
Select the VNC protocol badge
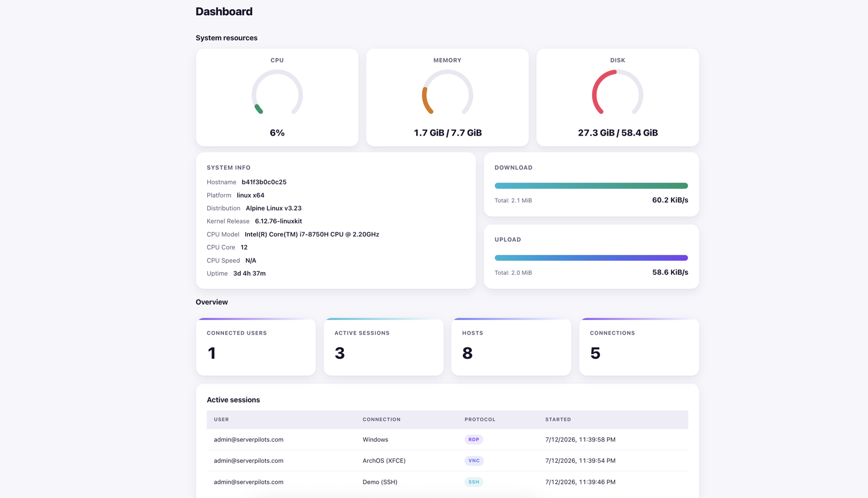(474, 461)
